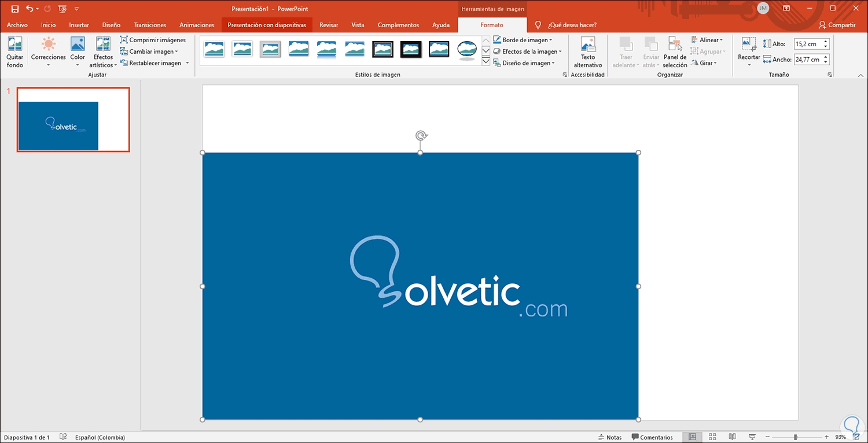The height and width of the screenshot is (443, 868).
Task: Apply the double black frame picture style
Action: [383, 49]
